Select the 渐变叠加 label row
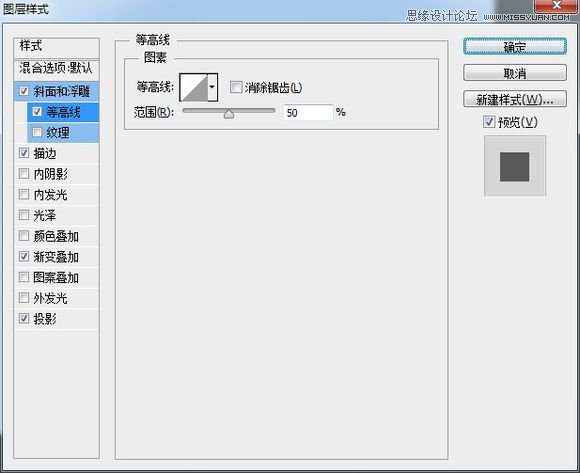The height and width of the screenshot is (473, 580). [57, 257]
